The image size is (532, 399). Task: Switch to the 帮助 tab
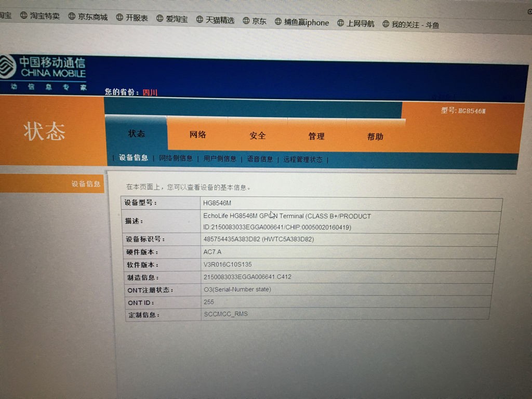coord(375,137)
